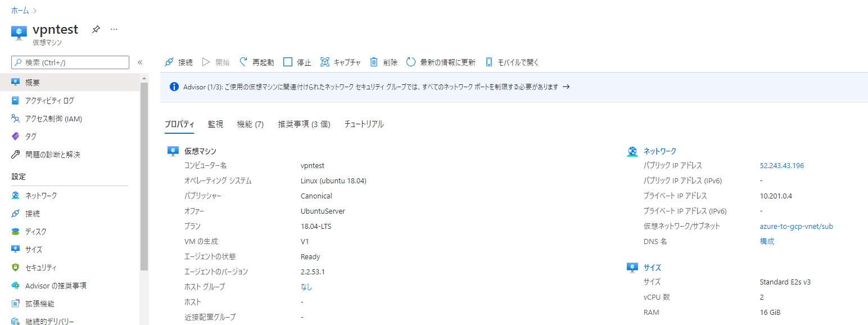Click the サイズ section monitor icon
This screenshot has height=325, width=868.
(x=632, y=268)
